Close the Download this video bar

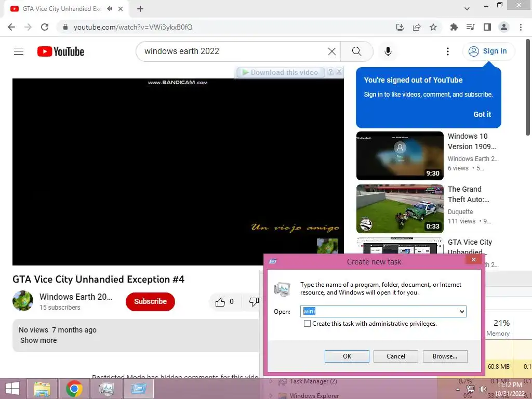click(339, 72)
